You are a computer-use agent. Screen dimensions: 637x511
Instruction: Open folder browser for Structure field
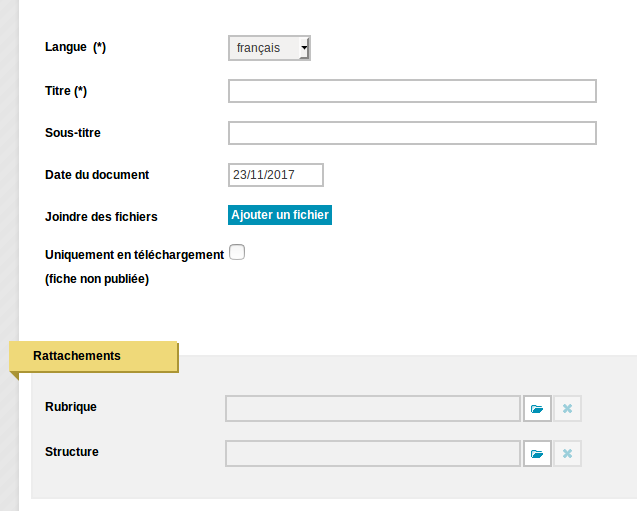tap(537, 453)
